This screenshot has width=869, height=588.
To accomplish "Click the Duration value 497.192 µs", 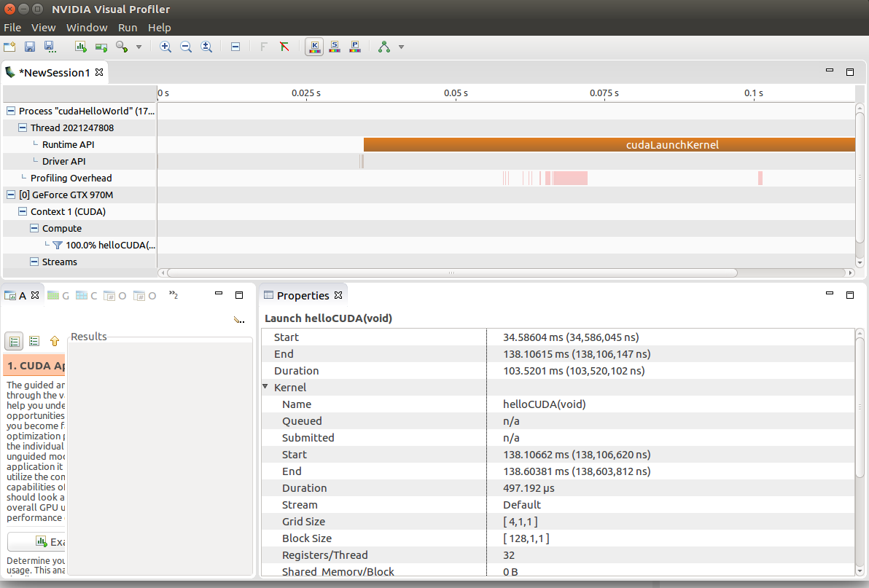I will [x=529, y=487].
